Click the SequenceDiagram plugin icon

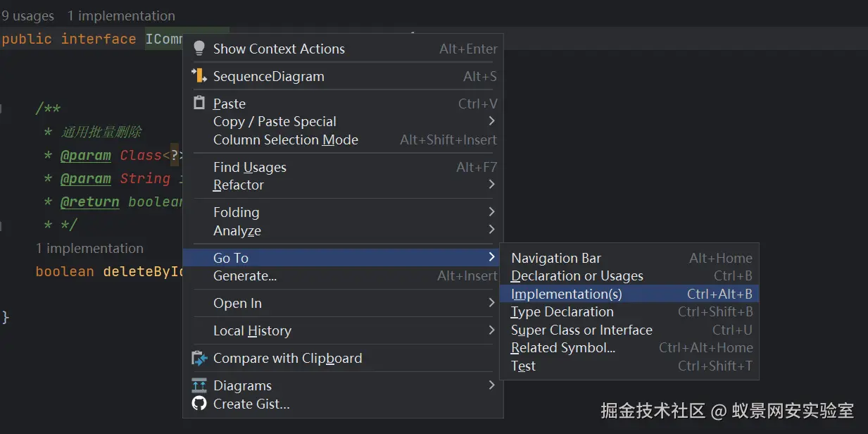[200, 76]
